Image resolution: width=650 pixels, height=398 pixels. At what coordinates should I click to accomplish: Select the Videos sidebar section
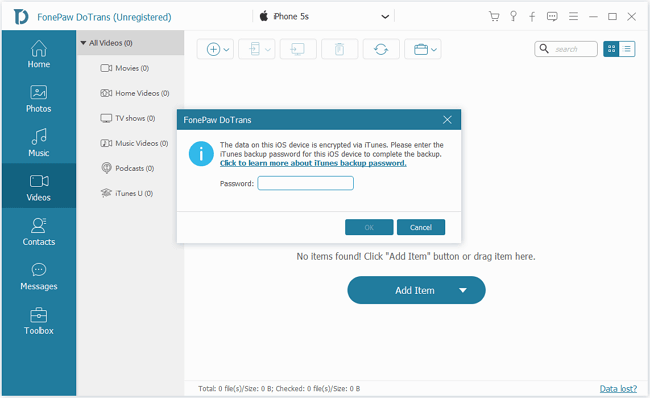(39, 186)
